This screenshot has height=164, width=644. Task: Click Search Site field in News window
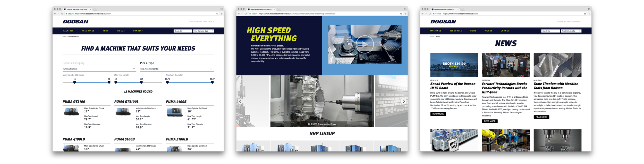[550, 31]
